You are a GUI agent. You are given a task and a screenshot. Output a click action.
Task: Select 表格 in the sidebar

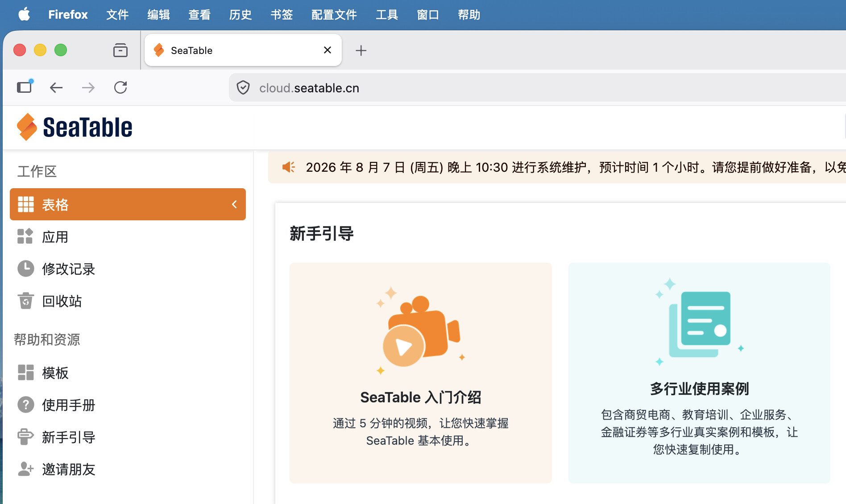[128, 204]
